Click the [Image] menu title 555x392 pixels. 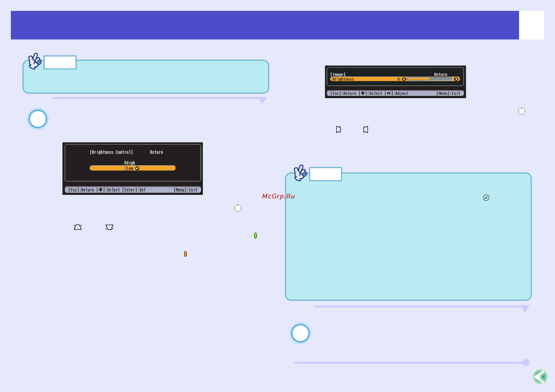pos(338,74)
